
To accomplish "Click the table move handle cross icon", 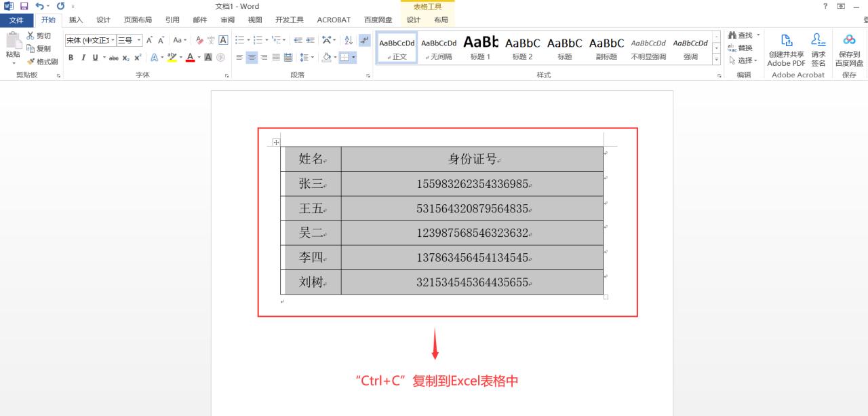I will pos(276,142).
